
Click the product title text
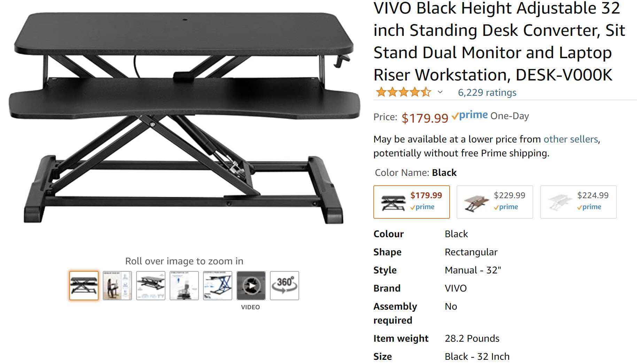pos(499,42)
